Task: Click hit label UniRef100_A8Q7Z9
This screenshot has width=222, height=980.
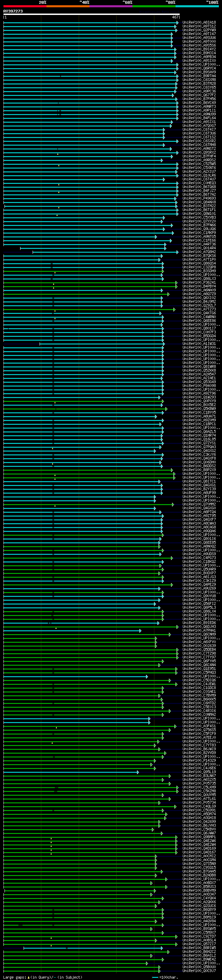Action: (x=199, y=294)
